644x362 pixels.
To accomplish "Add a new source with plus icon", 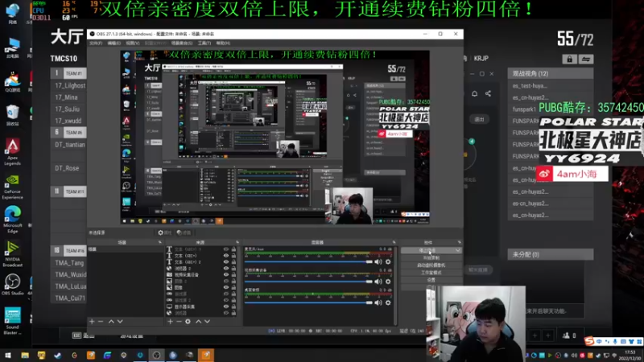I will [x=170, y=321].
